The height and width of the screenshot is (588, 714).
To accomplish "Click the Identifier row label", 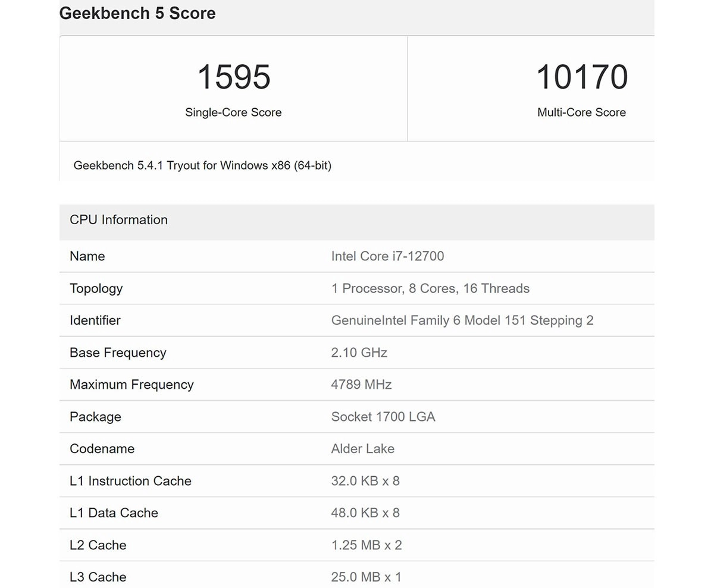I will point(95,320).
